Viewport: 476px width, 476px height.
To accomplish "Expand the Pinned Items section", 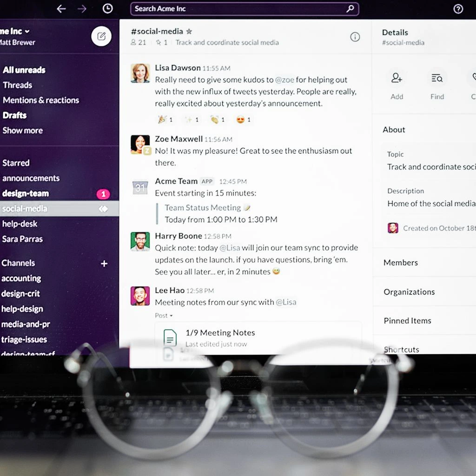I will point(407,321).
